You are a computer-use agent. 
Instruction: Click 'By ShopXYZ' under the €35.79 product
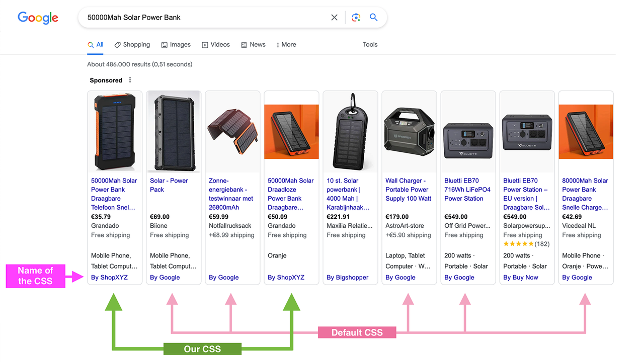point(109,278)
